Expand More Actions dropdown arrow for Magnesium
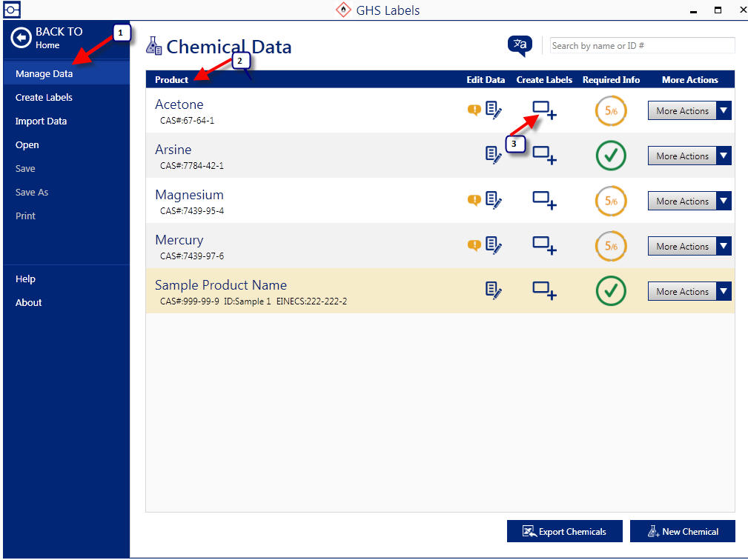Image resolution: width=748 pixels, height=560 pixels. pyautogui.click(x=724, y=201)
